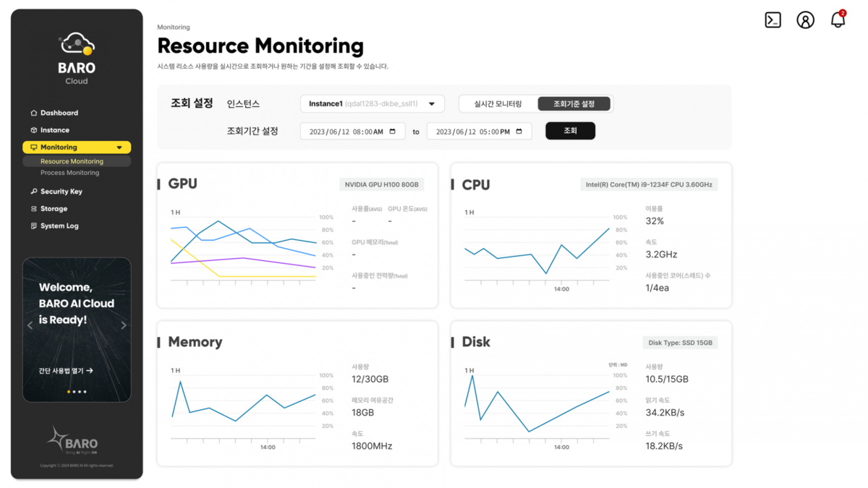Open the terminal console icon
Image resolution: width=868 pixels, height=488 pixels.
click(773, 20)
